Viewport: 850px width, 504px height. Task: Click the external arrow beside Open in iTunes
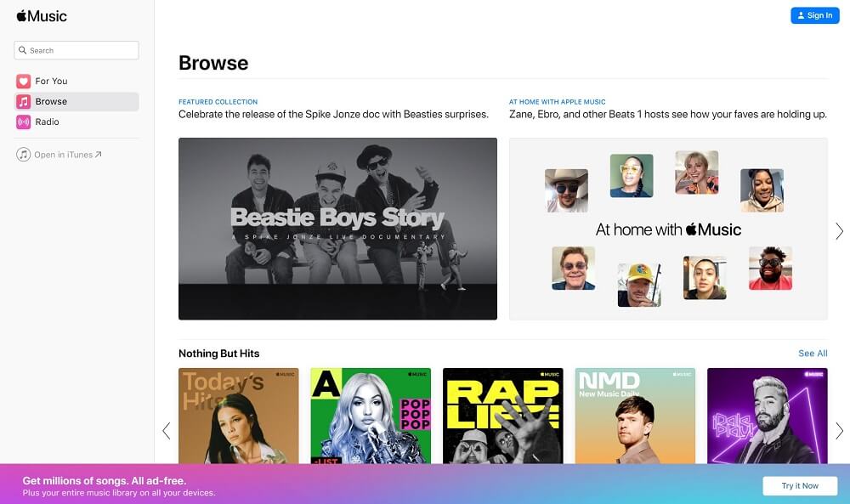[99, 155]
